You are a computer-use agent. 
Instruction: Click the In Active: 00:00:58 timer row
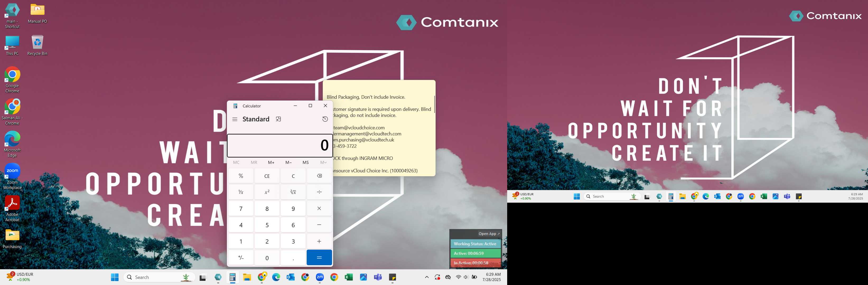point(475,263)
